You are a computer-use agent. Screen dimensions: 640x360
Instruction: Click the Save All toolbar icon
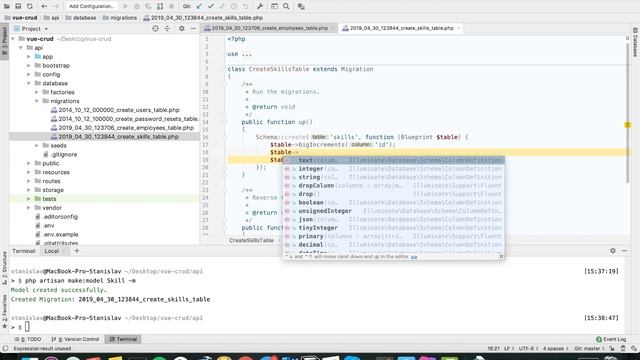click(18, 6)
